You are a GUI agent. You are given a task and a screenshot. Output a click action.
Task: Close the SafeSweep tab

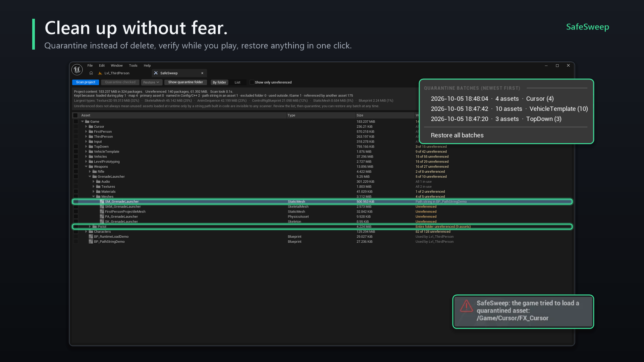click(202, 73)
